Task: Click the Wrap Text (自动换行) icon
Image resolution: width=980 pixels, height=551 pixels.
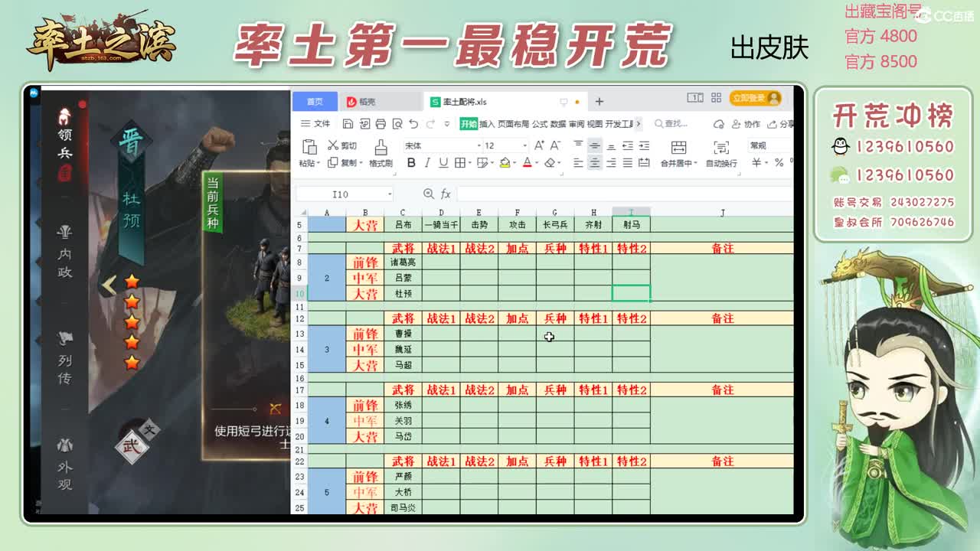Action: [720, 147]
